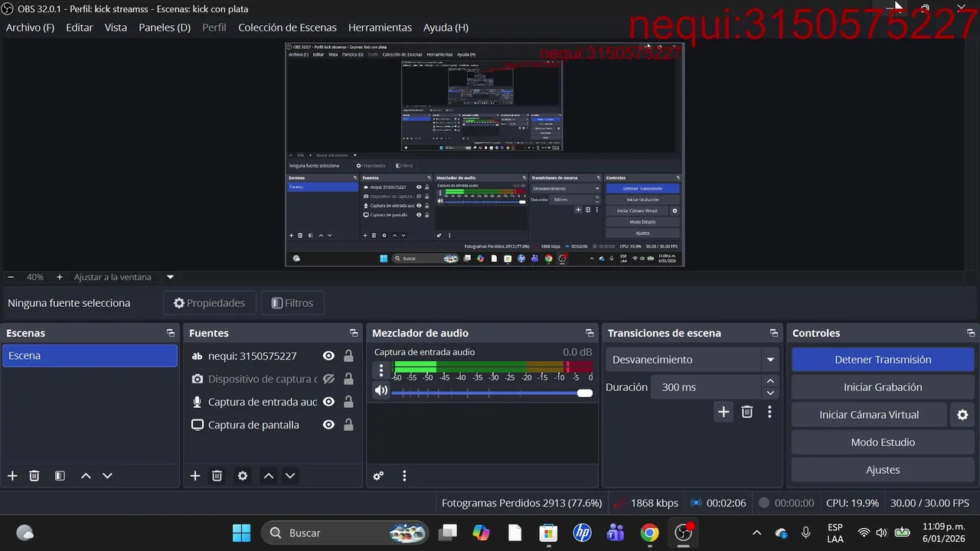
Task: Open Microsoft Store from taskbar
Action: point(548,533)
